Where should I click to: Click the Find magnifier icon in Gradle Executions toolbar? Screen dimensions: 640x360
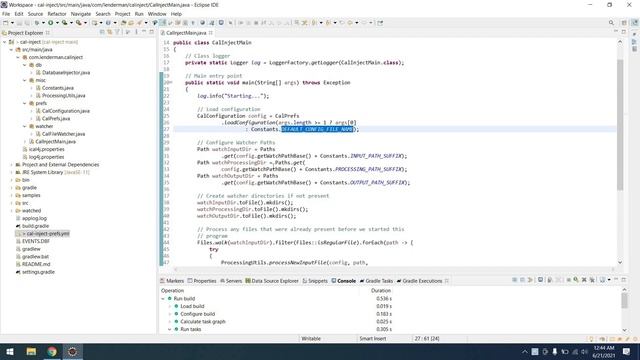tap(576, 280)
